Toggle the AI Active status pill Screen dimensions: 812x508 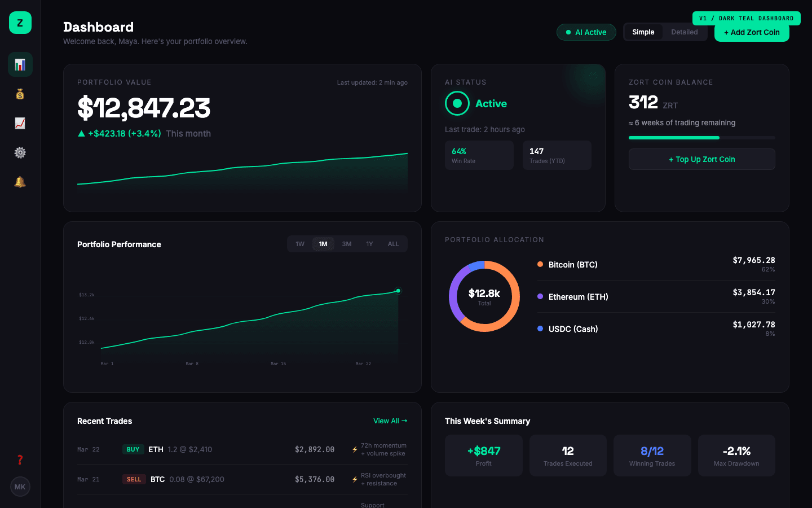pos(586,32)
